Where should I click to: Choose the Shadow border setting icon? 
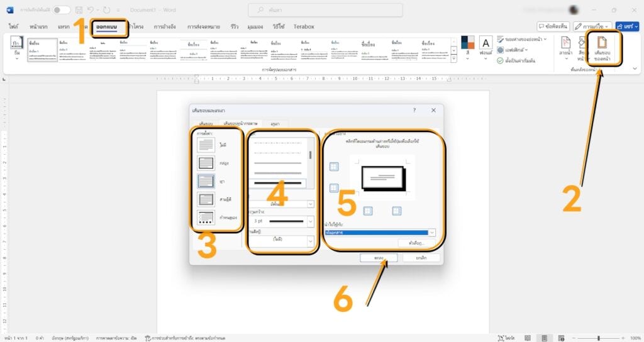[x=206, y=181]
